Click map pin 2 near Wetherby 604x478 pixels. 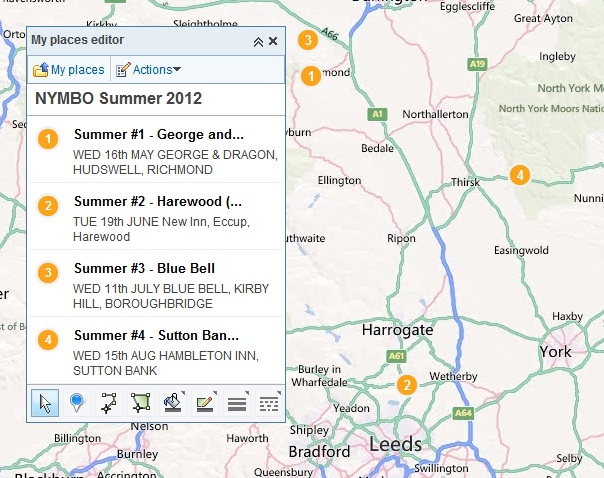coord(406,385)
